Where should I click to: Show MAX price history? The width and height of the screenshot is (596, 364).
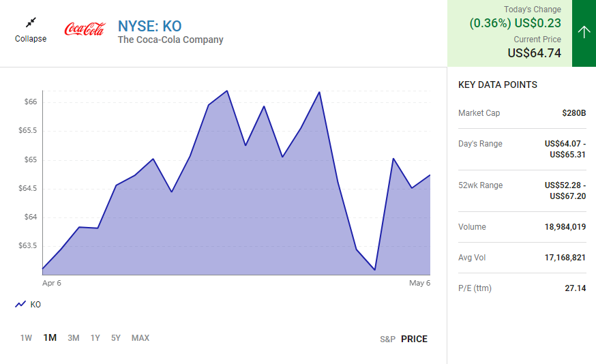coord(140,338)
